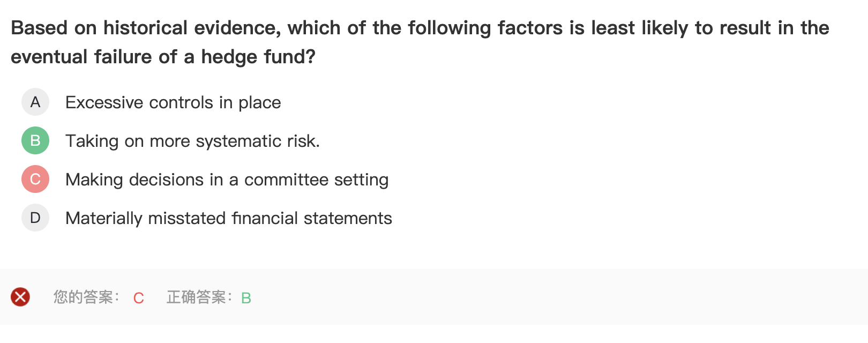Click 'eventual failure of a hedge fund?' line
This screenshot has height=343, width=868.
[163, 57]
